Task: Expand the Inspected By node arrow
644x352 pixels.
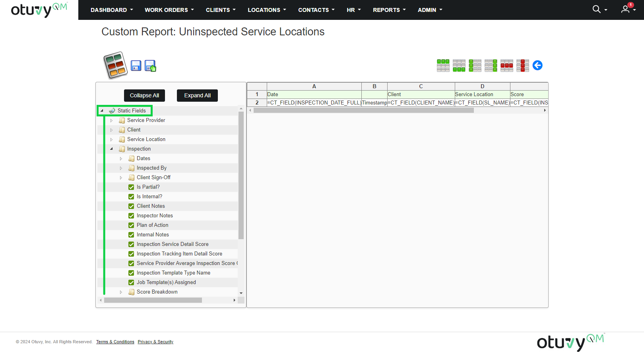Action: point(121,168)
